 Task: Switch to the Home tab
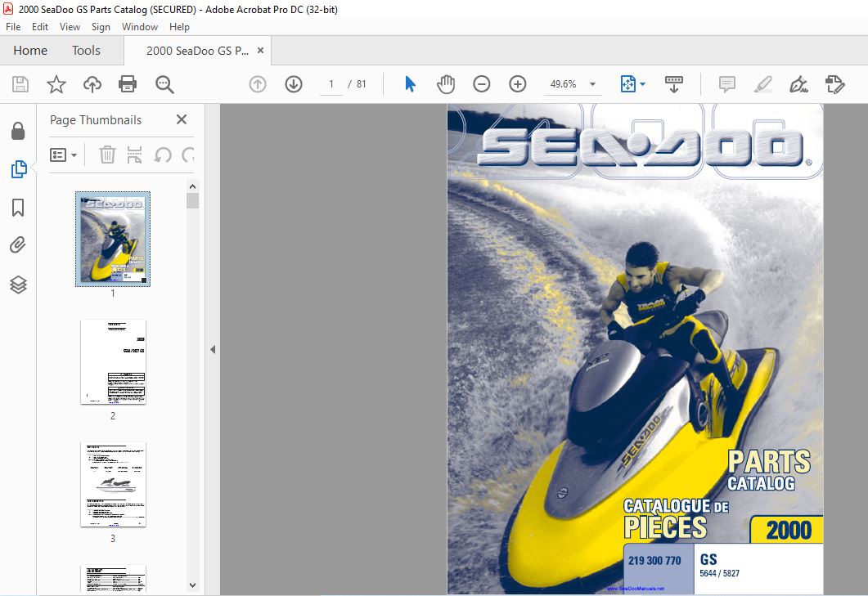click(30, 51)
